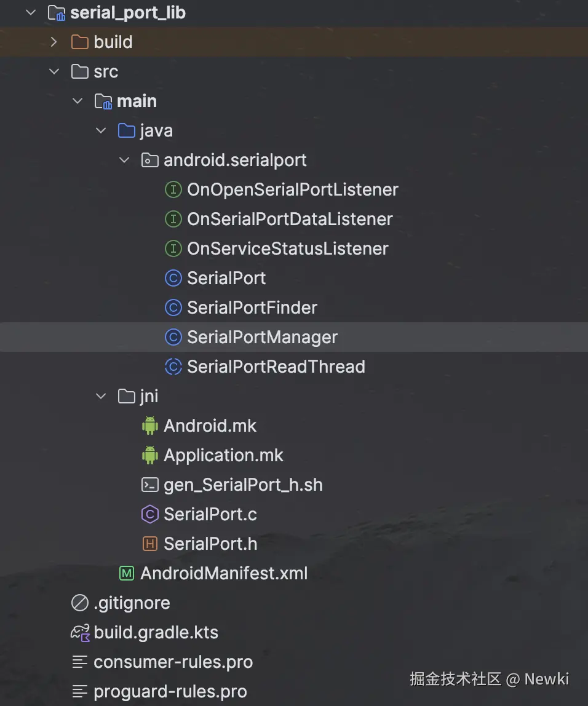Click the SerialPortManager class icon
Viewport: 588px width, 706px height.
tap(173, 337)
